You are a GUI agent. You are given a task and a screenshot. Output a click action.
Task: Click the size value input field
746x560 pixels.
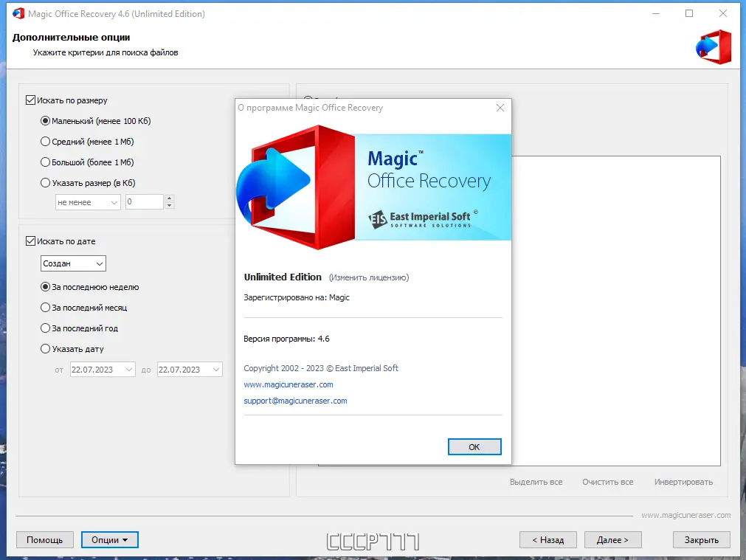[145, 201]
